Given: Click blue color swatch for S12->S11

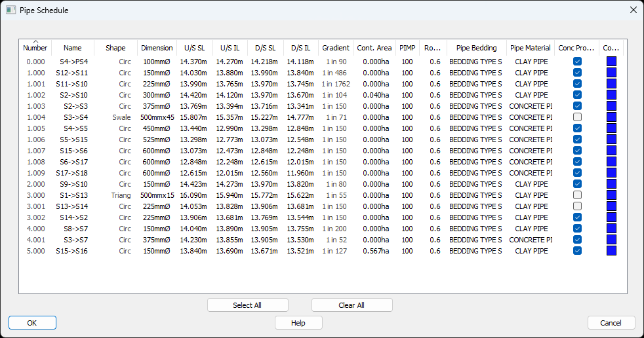Looking at the screenshot, I should [x=611, y=73].
